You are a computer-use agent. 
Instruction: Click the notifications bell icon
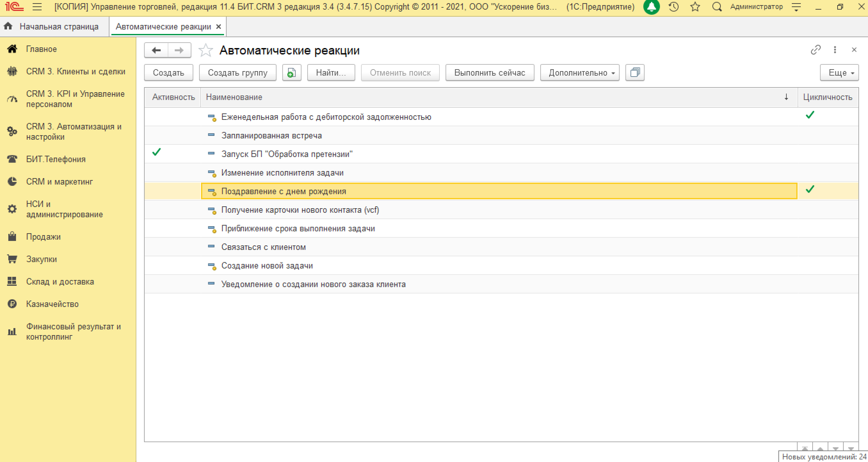point(651,7)
